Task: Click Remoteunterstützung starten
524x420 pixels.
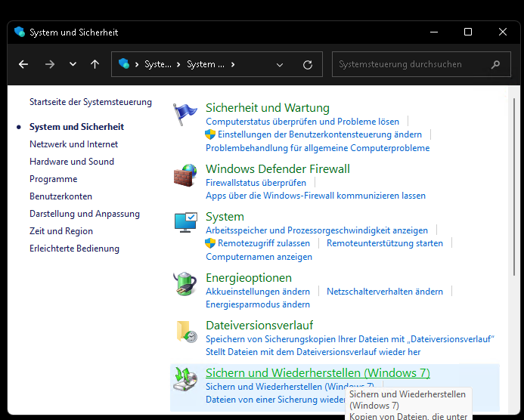Action: (x=385, y=243)
